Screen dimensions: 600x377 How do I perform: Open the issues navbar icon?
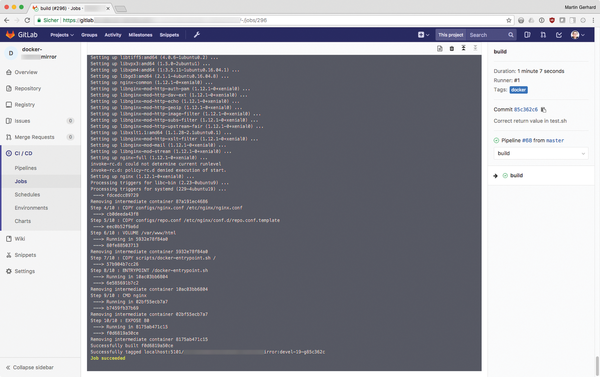pos(527,35)
